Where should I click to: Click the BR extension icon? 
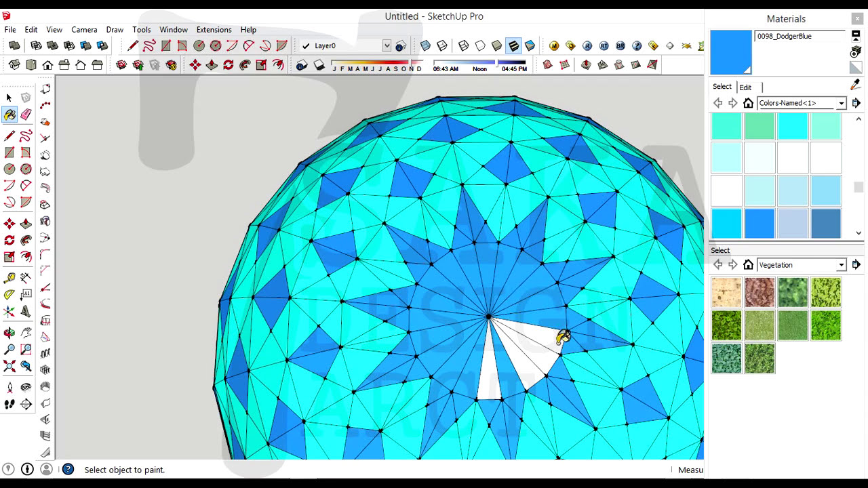(x=620, y=45)
